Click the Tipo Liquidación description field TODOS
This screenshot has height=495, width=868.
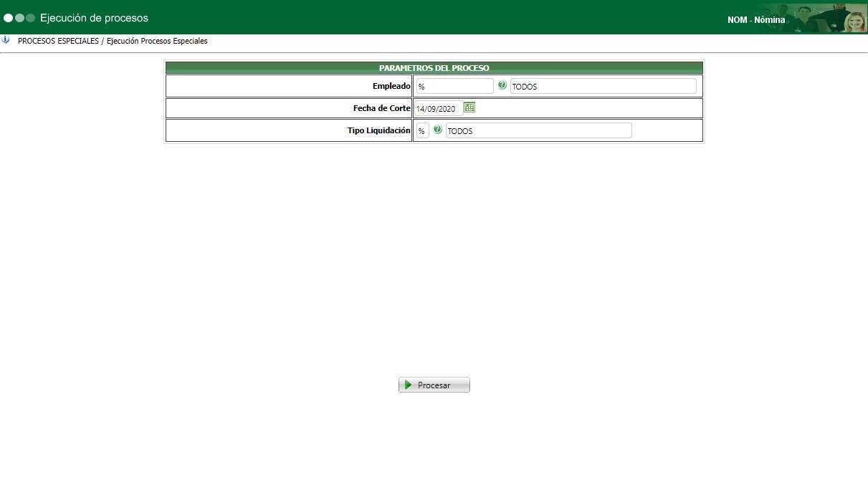[538, 130]
